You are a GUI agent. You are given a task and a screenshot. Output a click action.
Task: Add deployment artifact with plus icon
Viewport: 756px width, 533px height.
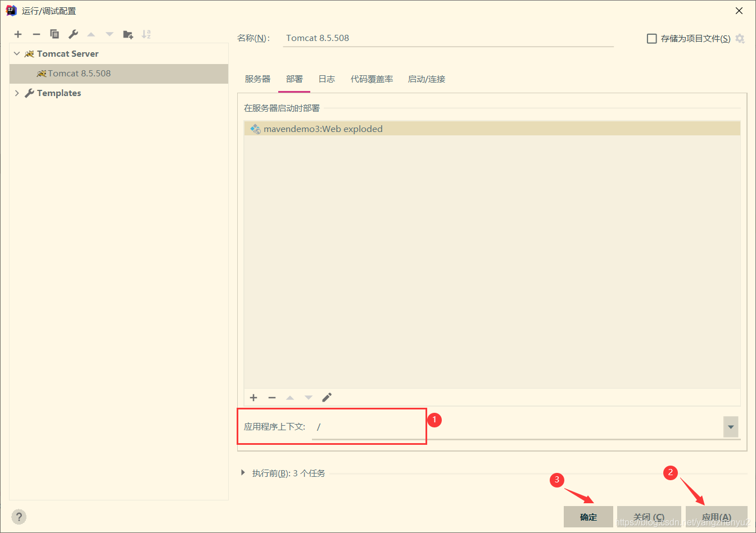click(253, 398)
